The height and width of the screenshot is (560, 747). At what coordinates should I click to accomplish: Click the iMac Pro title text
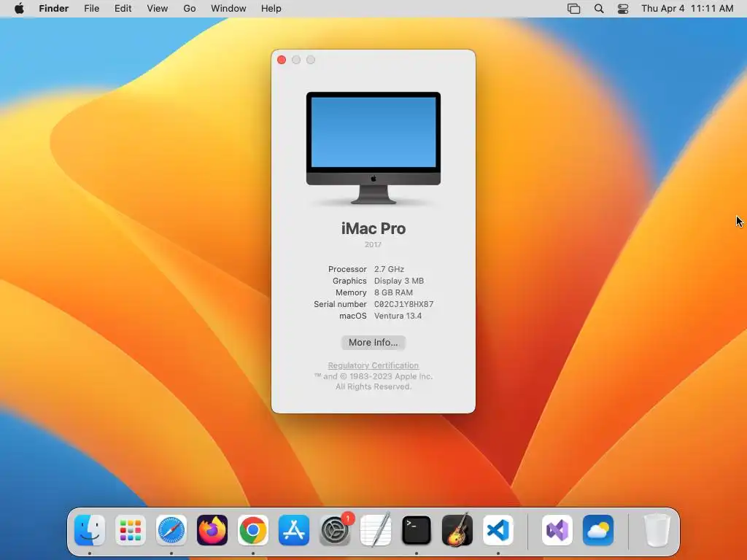(373, 228)
